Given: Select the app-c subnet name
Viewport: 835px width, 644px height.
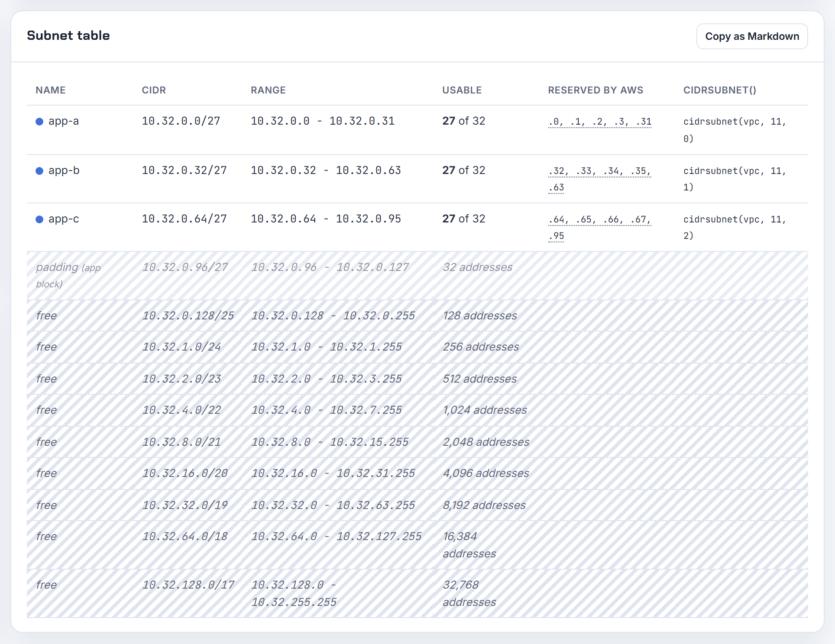Looking at the screenshot, I should [x=64, y=219].
